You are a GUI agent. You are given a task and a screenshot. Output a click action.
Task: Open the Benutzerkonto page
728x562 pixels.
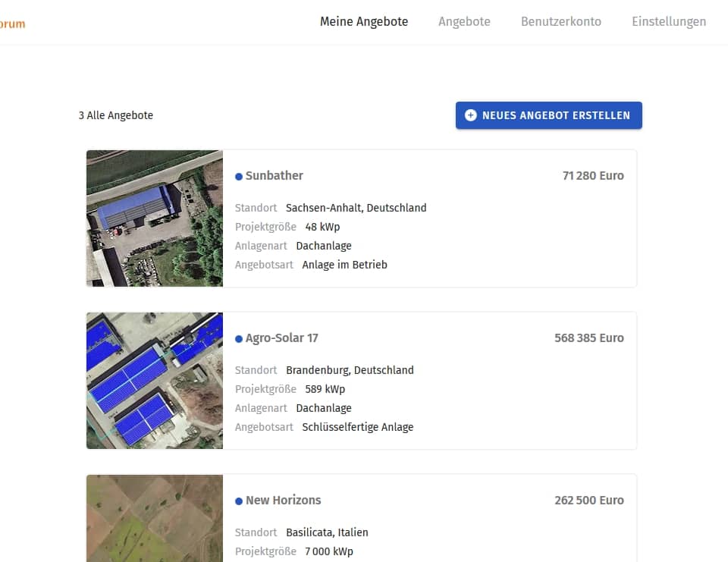point(561,22)
